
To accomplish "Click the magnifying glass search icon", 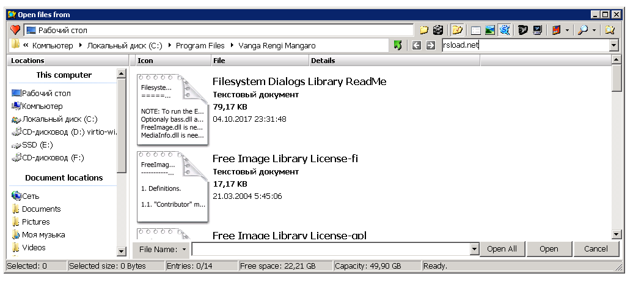I will (x=583, y=30).
